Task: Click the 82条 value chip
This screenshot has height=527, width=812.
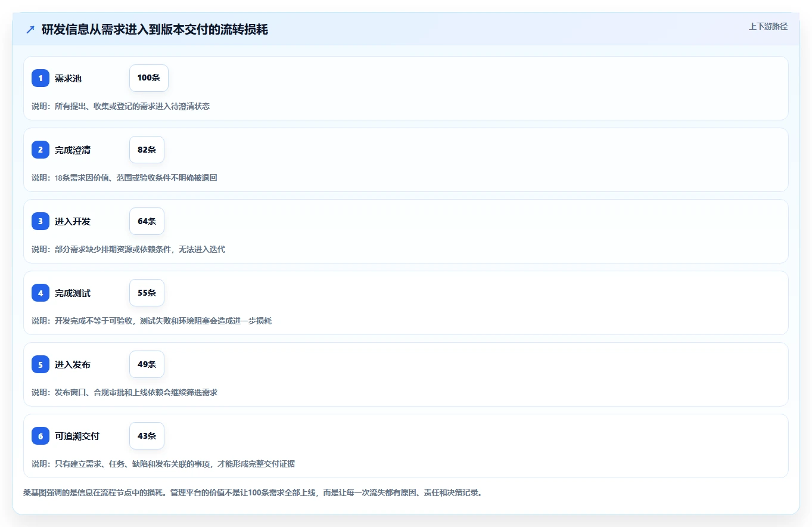Action: [x=147, y=150]
